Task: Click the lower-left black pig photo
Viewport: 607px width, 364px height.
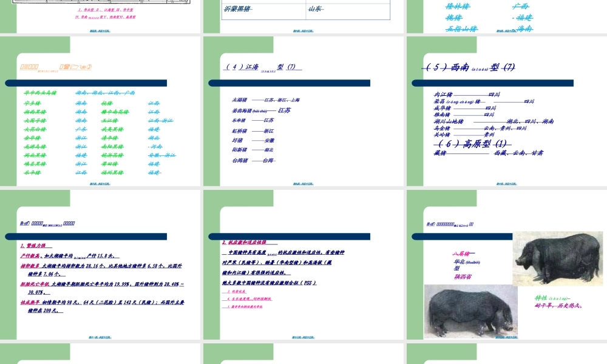Action: tap(470, 311)
